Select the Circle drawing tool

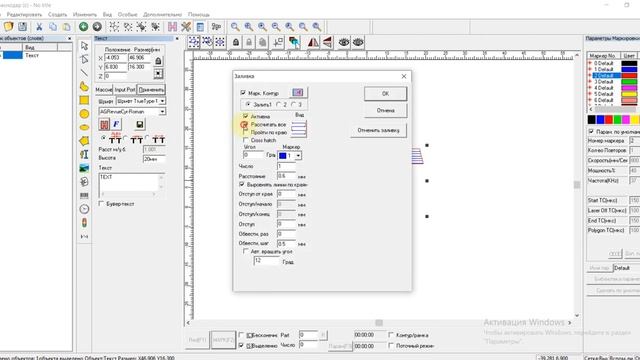pos(84,114)
